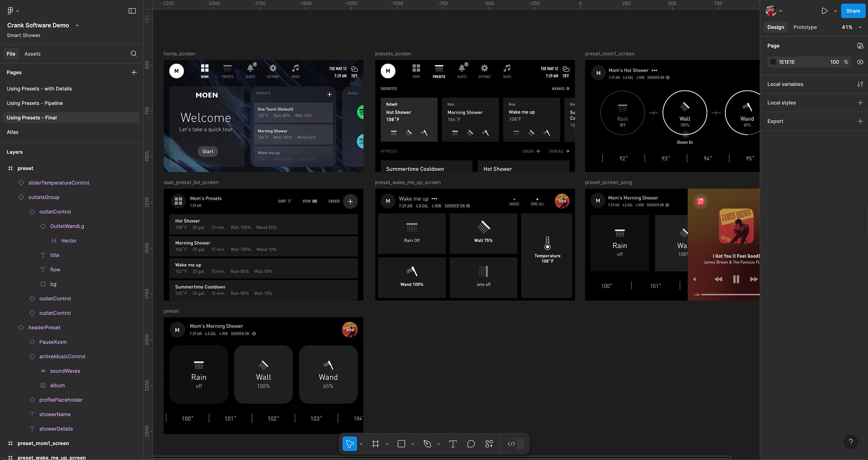Switch to the Design tab
The width and height of the screenshot is (868, 460).
pyautogui.click(x=776, y=27)
